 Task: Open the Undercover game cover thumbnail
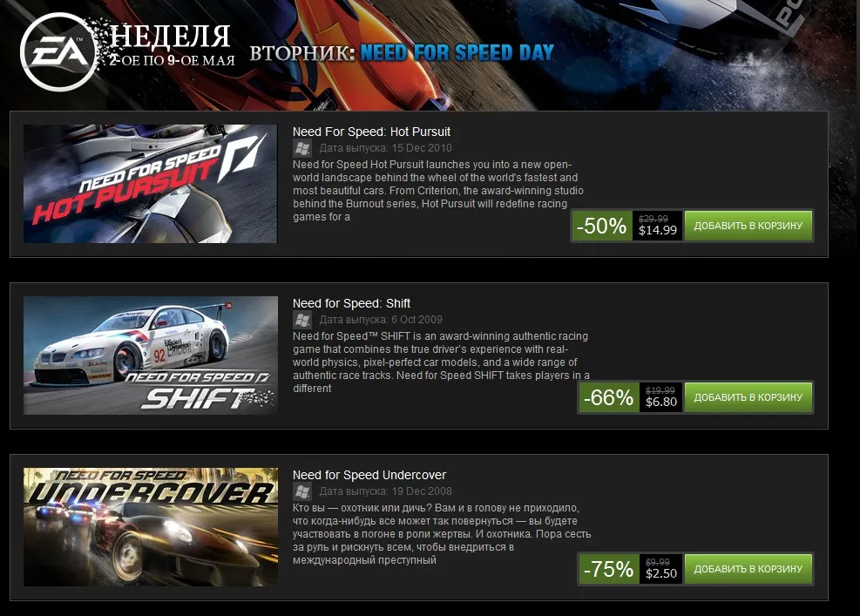[150, 527]
